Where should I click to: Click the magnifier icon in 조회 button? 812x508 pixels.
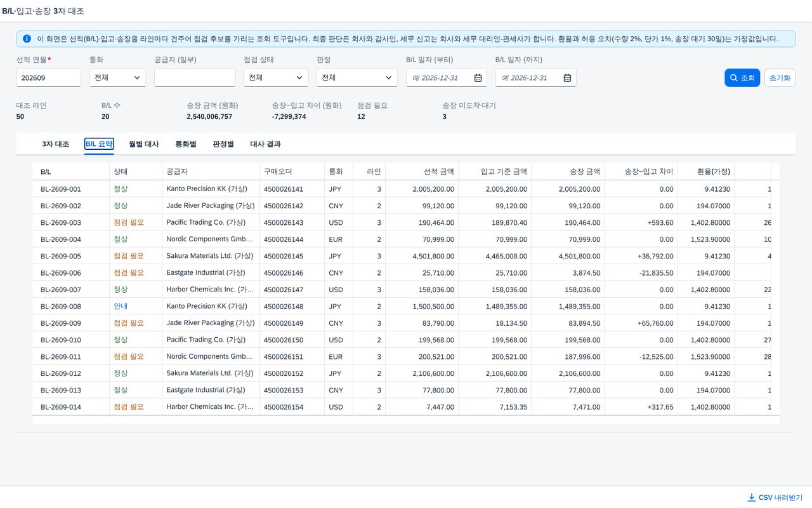(x=734, y=77)
